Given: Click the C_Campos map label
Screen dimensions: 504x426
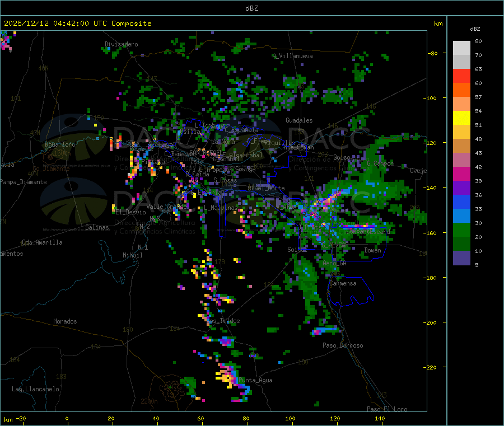Looking at the screenshot, I should click(x=380, y=163).
